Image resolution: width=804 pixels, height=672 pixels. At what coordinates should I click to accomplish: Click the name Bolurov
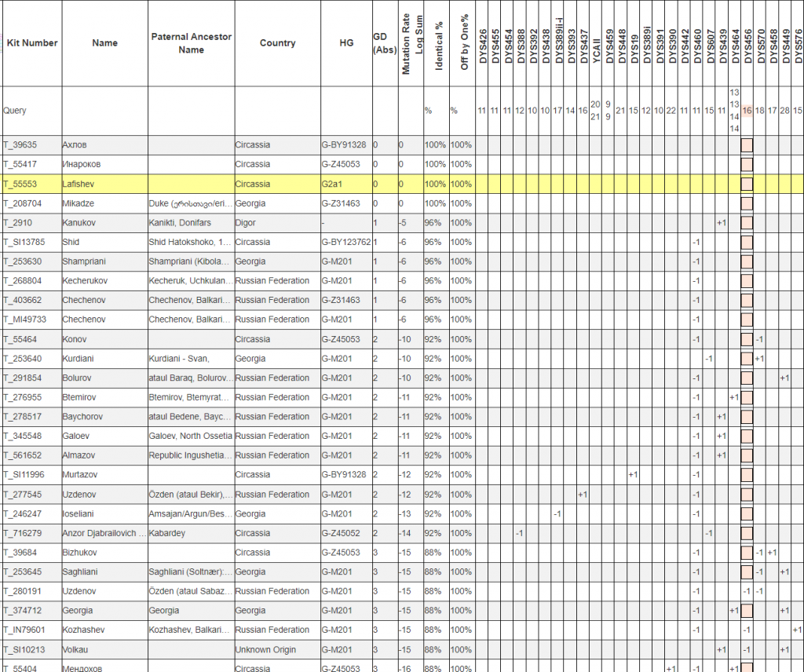76,378
